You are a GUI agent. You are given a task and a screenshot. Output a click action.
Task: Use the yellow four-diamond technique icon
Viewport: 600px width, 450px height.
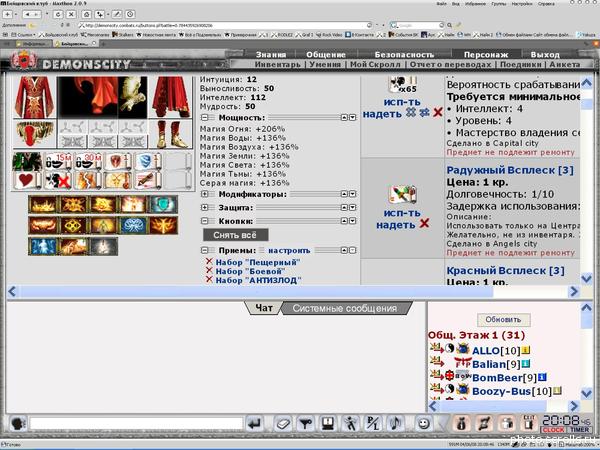73,225
